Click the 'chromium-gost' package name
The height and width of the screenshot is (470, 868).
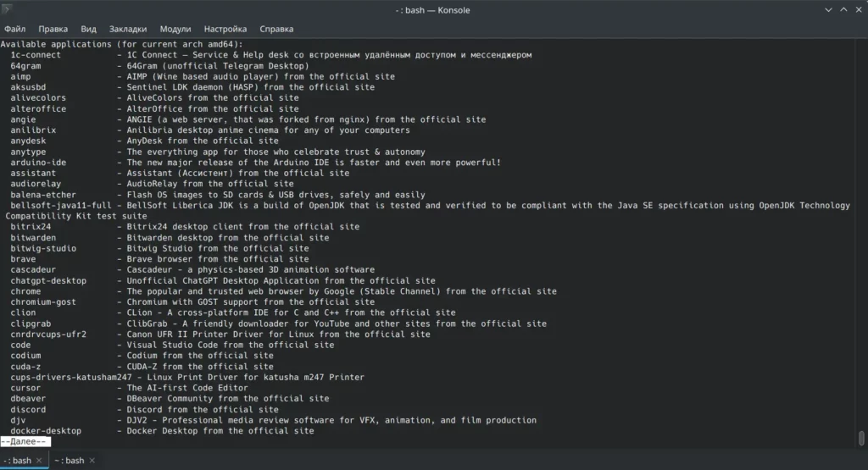coord(43,302)
